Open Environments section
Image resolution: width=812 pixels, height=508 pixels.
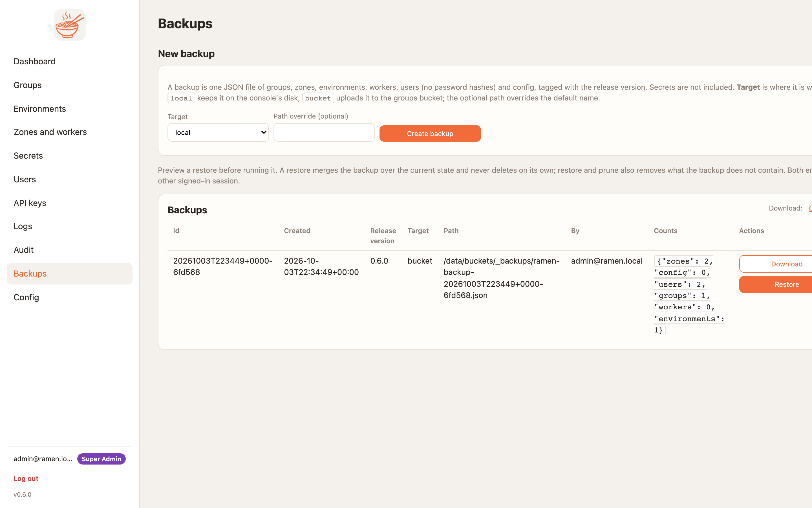[69, 109]
